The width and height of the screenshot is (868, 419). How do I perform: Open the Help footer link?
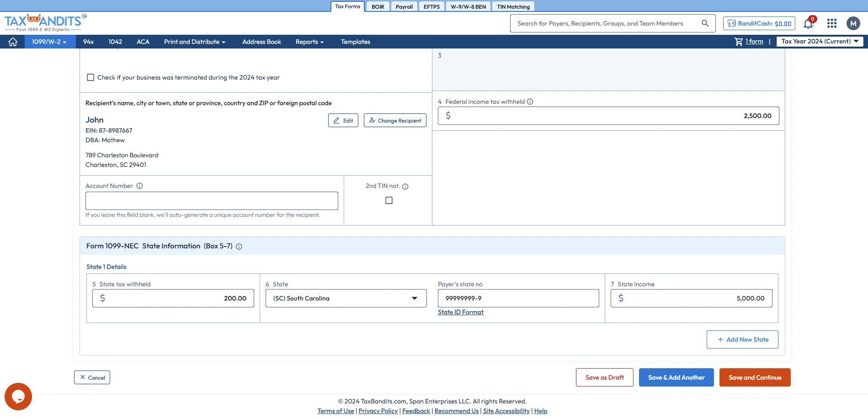(x=541, y=411)
